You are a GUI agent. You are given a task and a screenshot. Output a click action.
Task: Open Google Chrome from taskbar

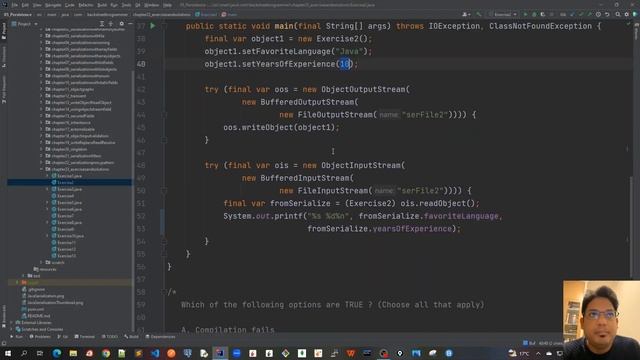106,353
